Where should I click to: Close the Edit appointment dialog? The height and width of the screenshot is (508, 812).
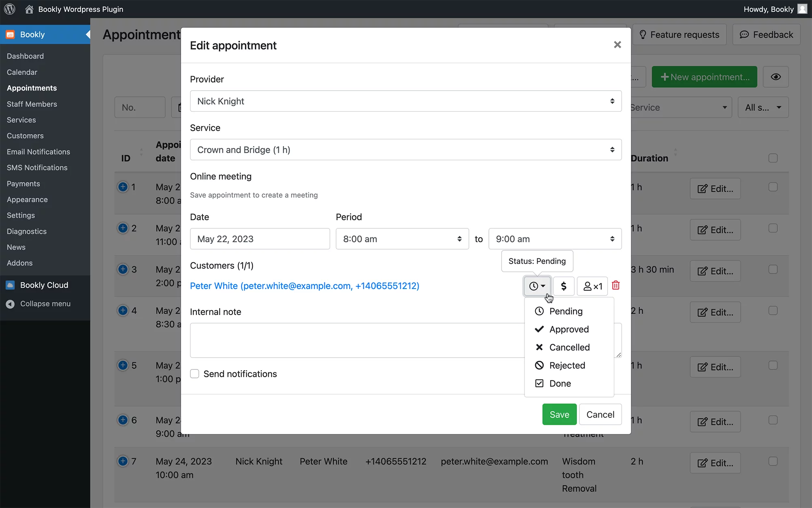click(618, 45)
